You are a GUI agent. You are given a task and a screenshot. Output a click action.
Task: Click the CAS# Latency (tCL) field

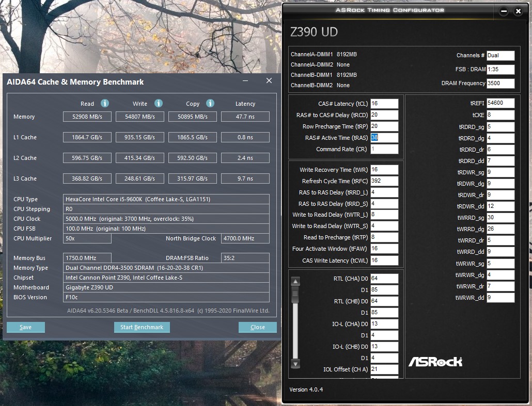click(x=384, y=103)
